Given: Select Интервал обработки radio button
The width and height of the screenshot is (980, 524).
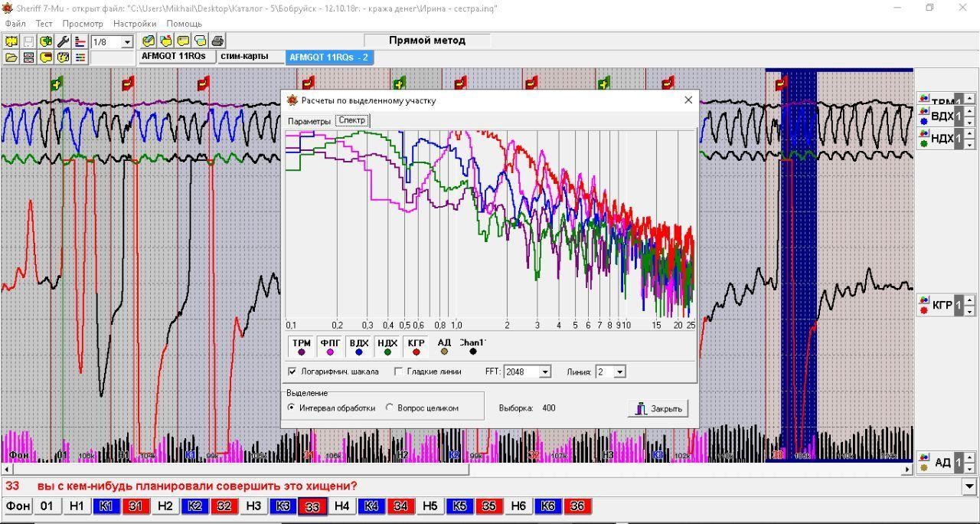Looking at the screenshot, I should [x=291, y=408].
